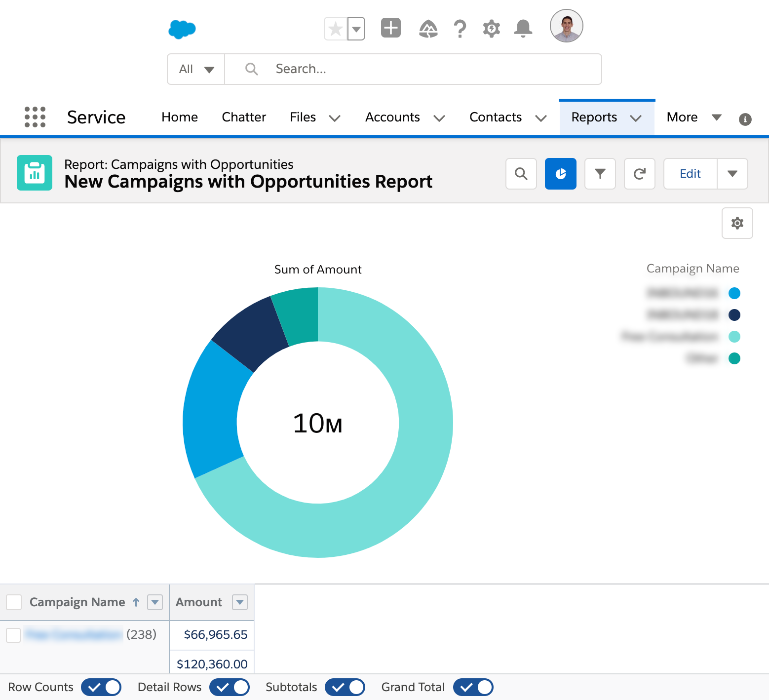Click the Trailhead guidance icon
769x700 pixels.
click(428, 29)
